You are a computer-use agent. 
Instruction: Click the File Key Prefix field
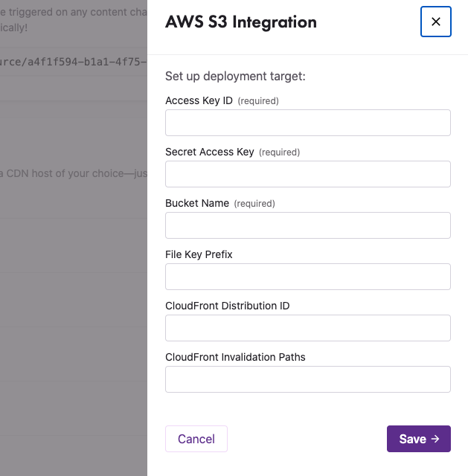coord(307,277)
